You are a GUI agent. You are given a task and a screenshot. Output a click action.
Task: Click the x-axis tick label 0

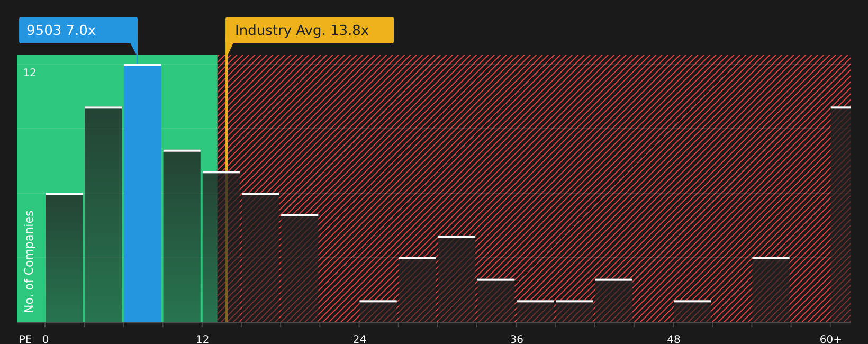tap(46, 339)
